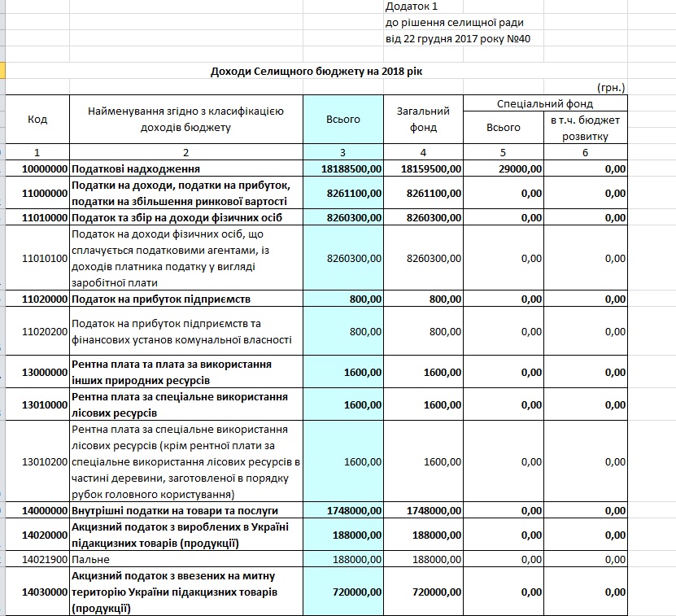Click the 'Код' column header
The height and width of the screenshot is (616, 676).
click(x=37, y=119)
